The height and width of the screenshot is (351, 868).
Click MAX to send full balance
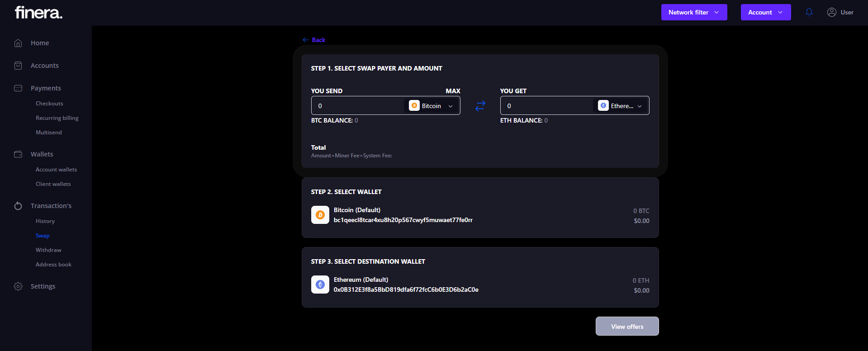453,91
